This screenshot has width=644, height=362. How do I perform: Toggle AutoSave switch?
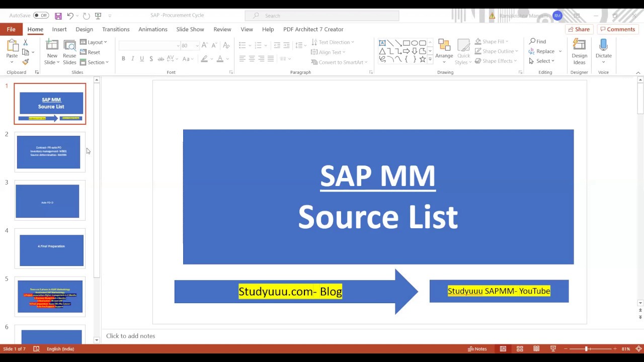coord(41,16)
